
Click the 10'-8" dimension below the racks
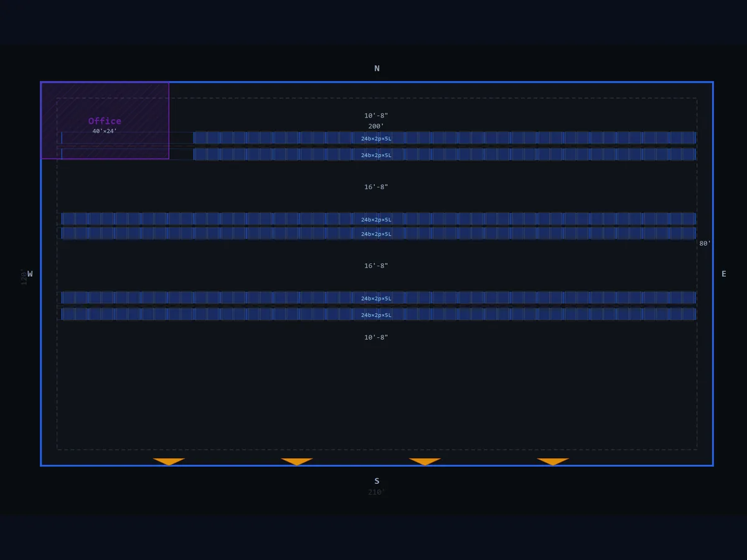click(376, 337)
